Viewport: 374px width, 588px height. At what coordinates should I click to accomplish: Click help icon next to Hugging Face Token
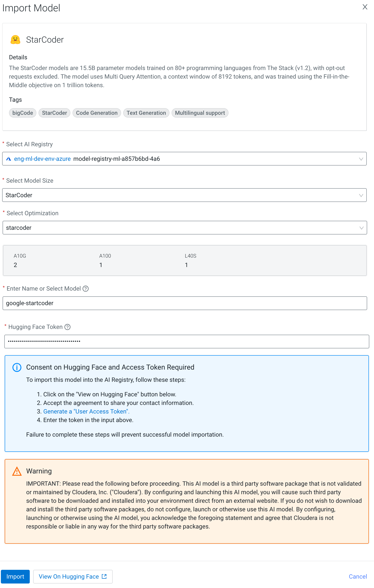[x=68, y=327]
